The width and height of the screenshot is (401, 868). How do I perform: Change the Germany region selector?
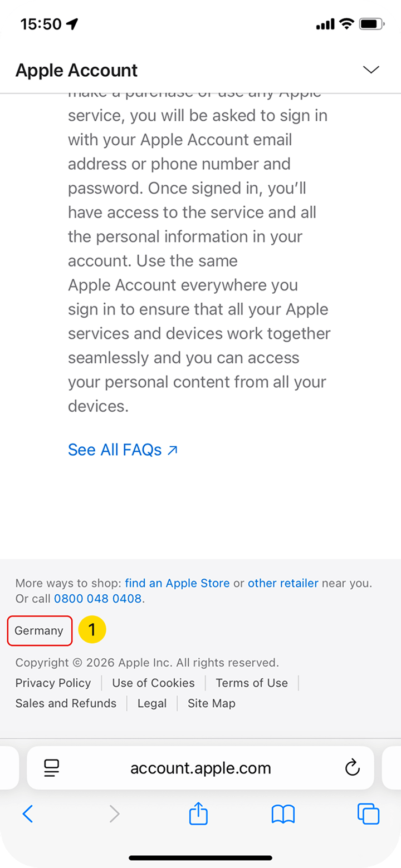pyautogui.click(x=39, y=630)
